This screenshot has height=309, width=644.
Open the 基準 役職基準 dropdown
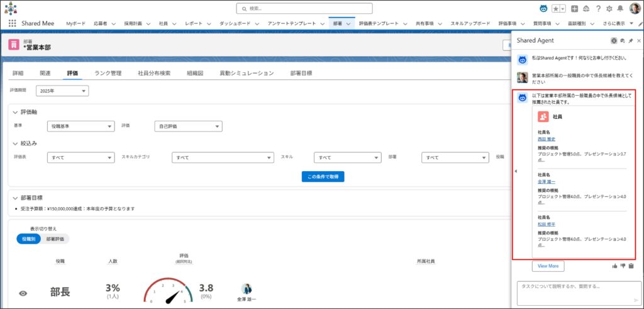click(x=80, y=126)
